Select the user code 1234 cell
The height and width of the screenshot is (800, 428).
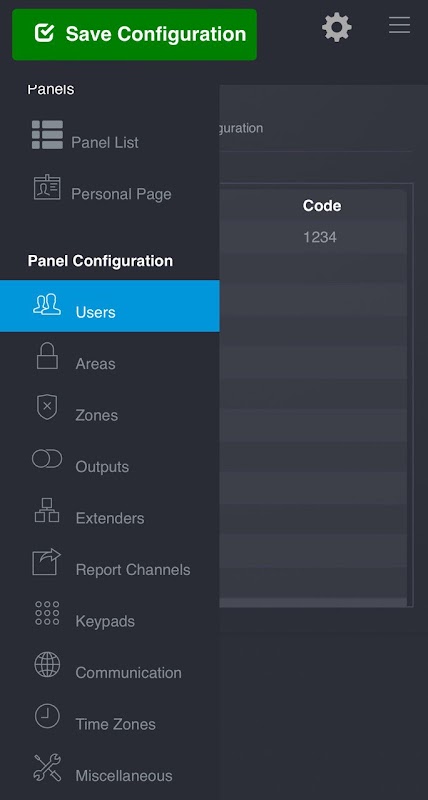320,237
